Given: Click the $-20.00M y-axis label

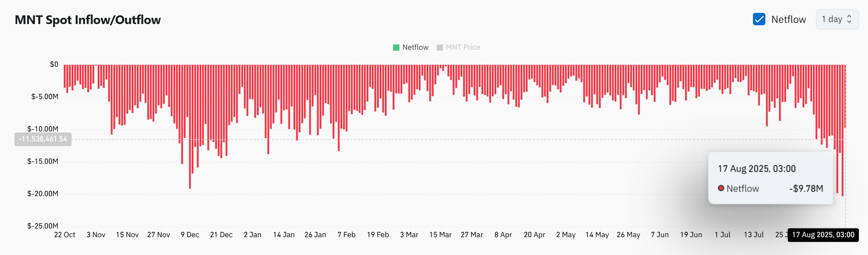Looking at the screenshot, I should pyautogui.click(x=43, y=194).
